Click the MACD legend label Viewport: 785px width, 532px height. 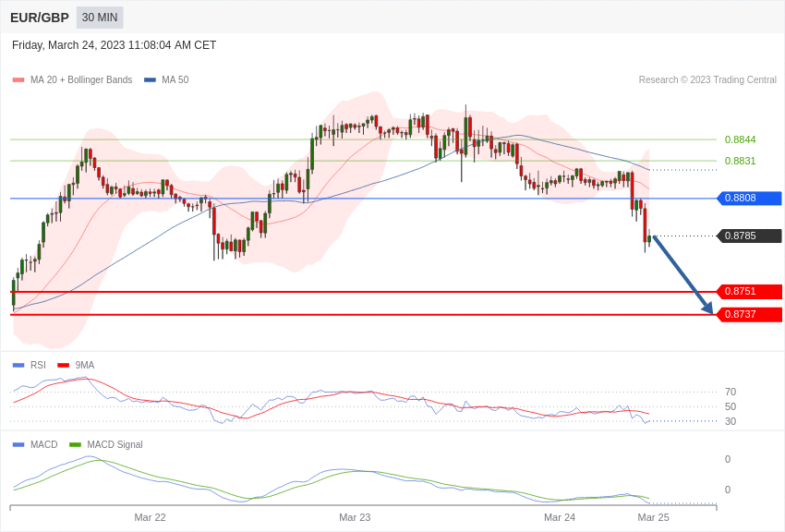click(44, 444)
